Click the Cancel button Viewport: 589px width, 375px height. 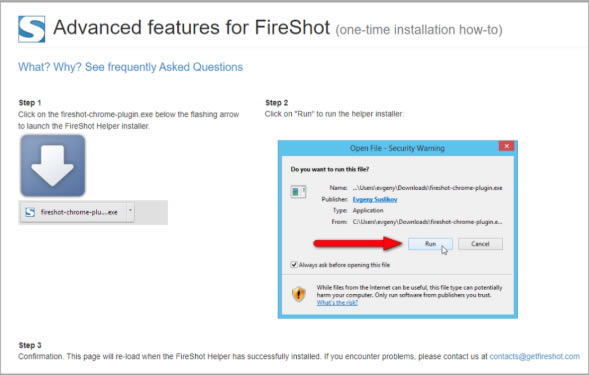pos(480,244)
